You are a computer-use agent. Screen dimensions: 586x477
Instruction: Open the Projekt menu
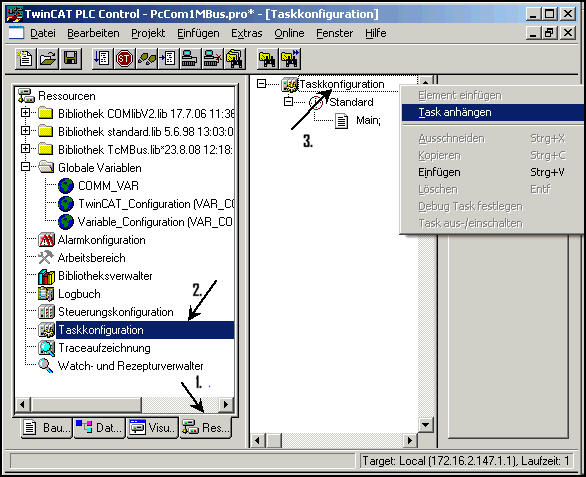pos(148,33)
